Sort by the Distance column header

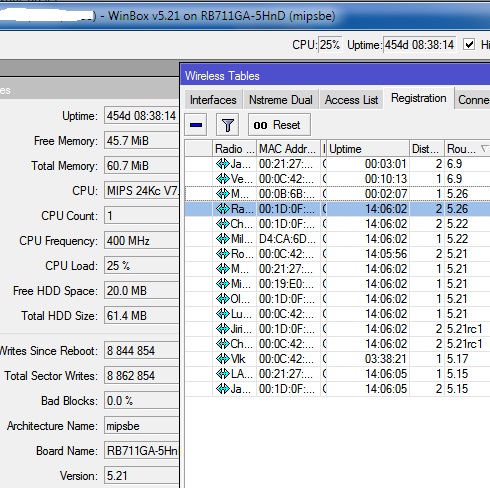(427, 149)
